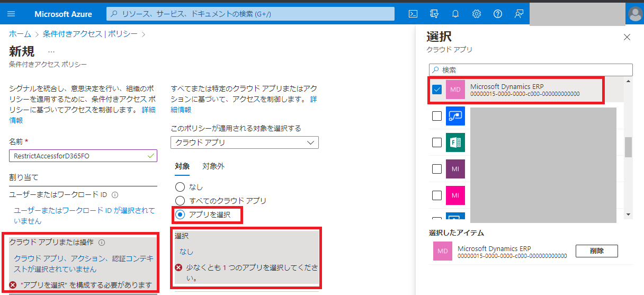Click the 検索 box in the 選択 panel
Image resolution: width=644 pixels, height=295 pixels.
pyautogui.click(x=531, y=70)
